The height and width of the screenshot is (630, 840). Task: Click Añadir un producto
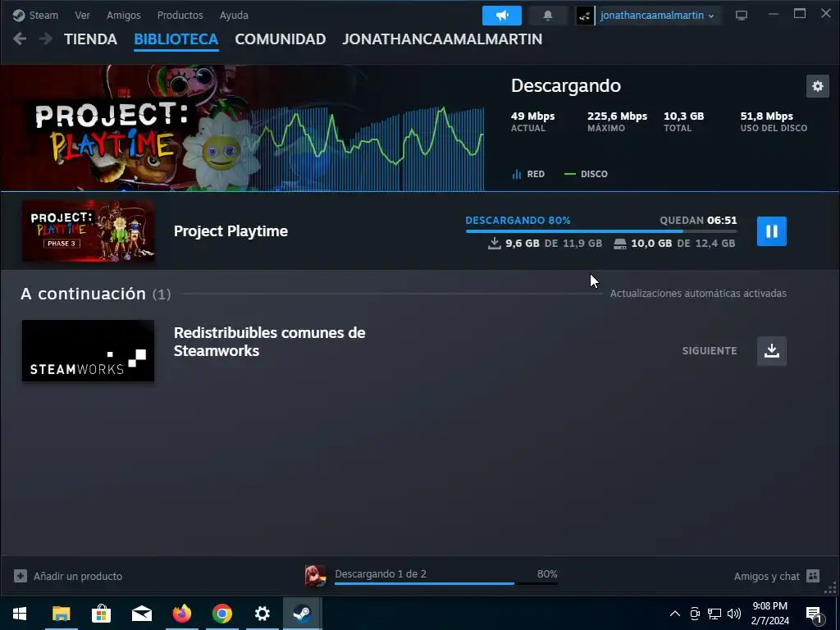(78, 576)
